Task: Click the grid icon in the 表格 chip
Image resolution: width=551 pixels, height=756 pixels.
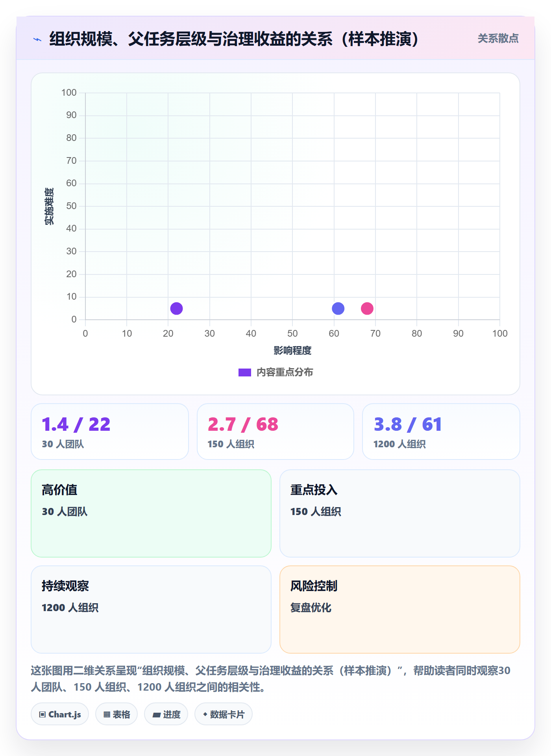Action: pyautogui.click(x=107, y=714)
